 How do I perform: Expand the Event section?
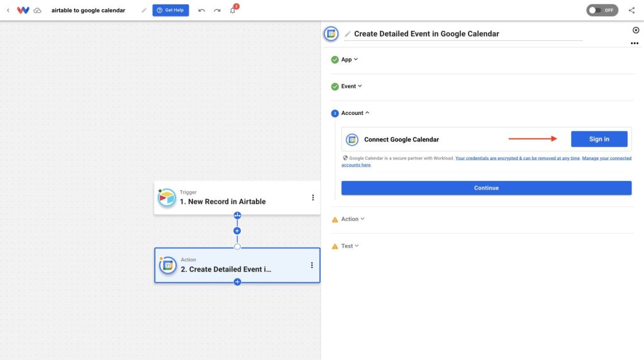pyautogui.click(x=352, y=86)
